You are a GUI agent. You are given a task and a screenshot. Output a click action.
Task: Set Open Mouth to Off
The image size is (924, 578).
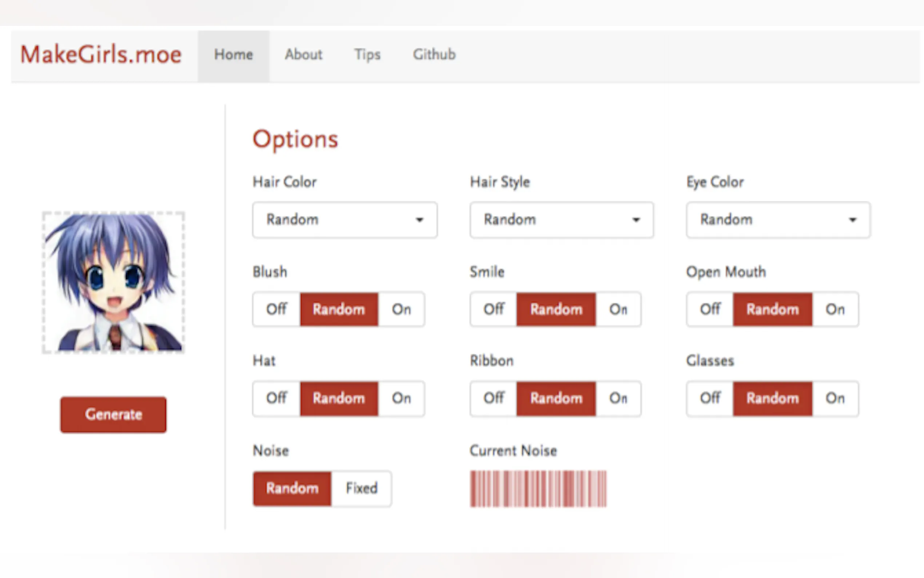pos(710,309)
